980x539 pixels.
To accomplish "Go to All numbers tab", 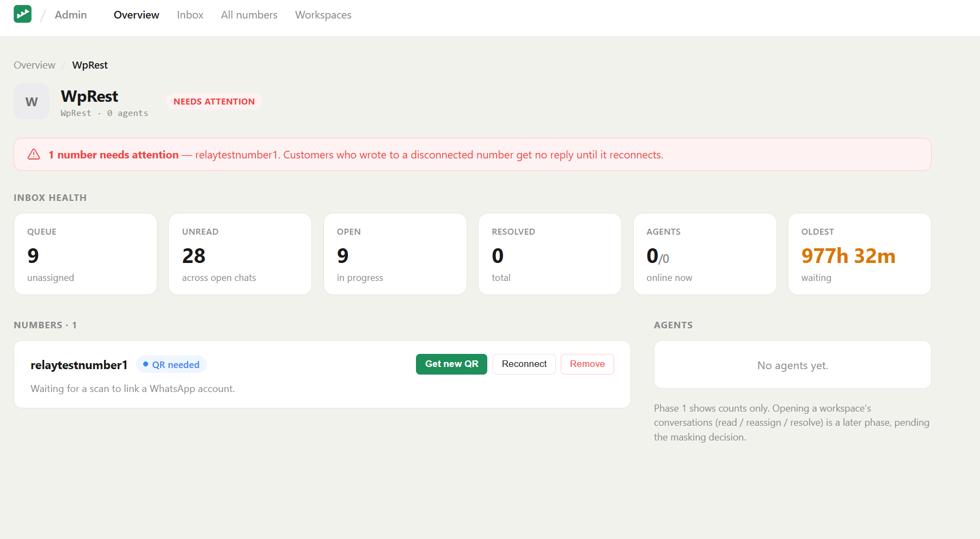I will click(x=249, y=15).
